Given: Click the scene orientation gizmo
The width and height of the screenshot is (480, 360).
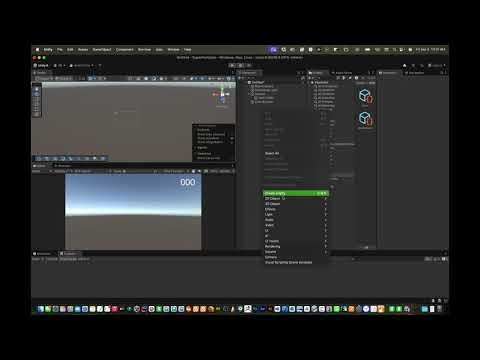Looking at the screenshot, I should tap(222, 94).
